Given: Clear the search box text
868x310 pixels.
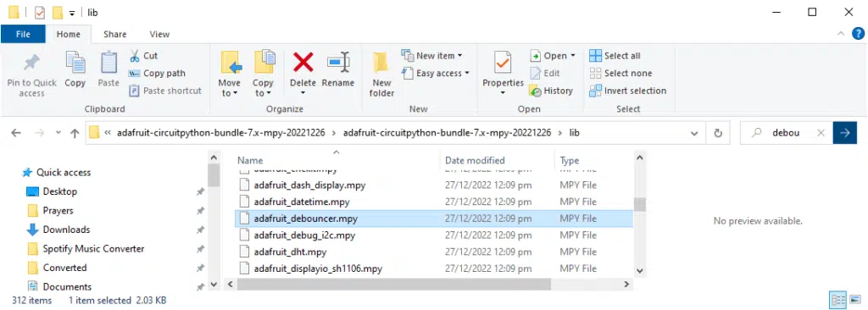Looking at the screenshot, I should [821, 133].
